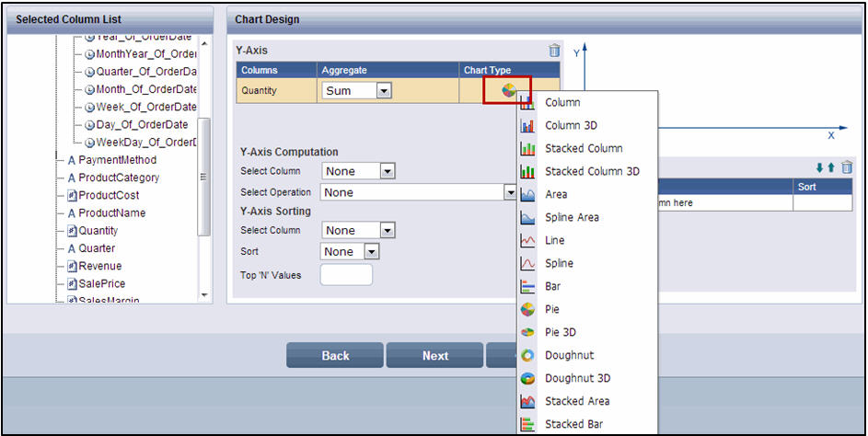Click the Back button
Image resolution: width=868 pixels, height=436 pixels.
335,355
